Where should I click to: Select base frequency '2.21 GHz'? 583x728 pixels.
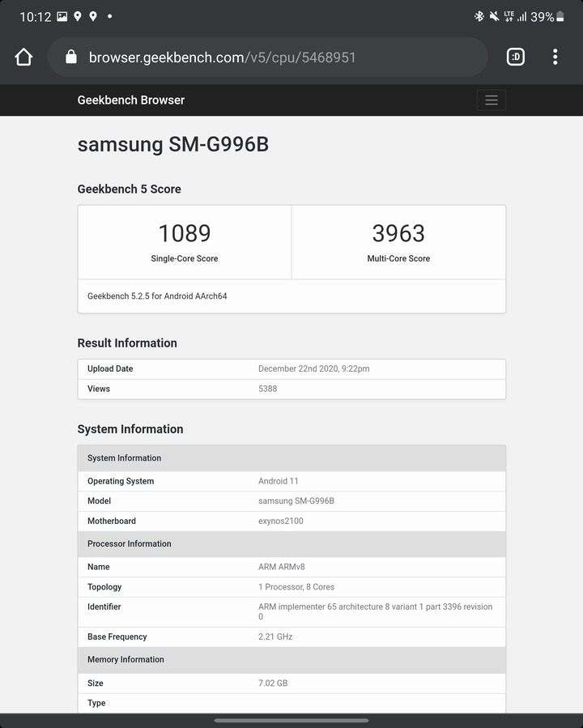(275, 637)
